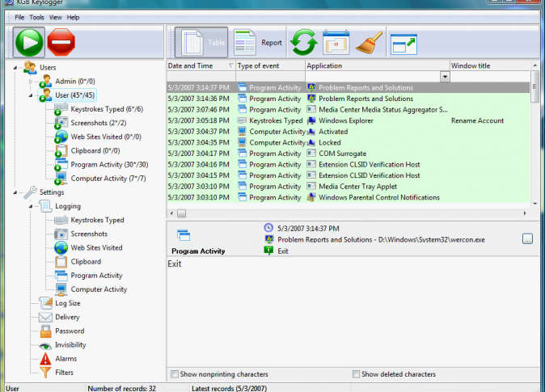Click the ellipsis button beside wercon.exe path
The width and height of the screenshot is (545, 392).
pos(527,238)
